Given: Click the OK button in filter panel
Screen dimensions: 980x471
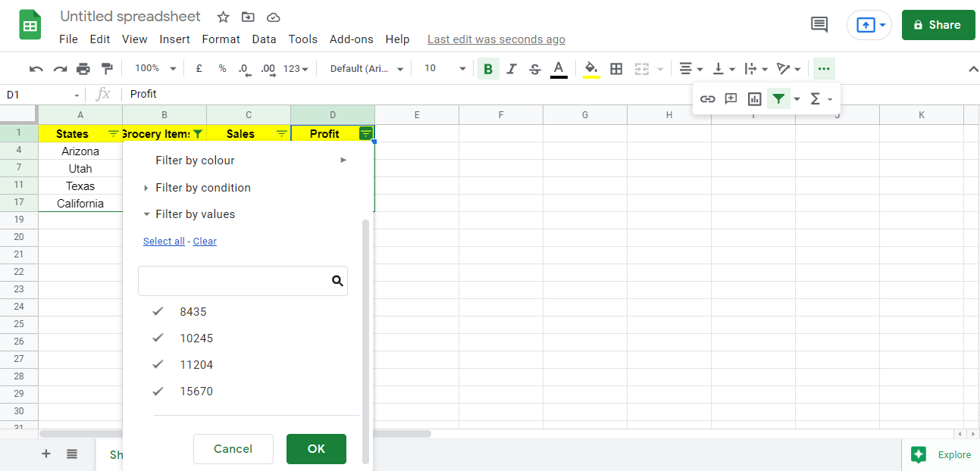Looking at the screenshot, I should click(x=316, y=449).
